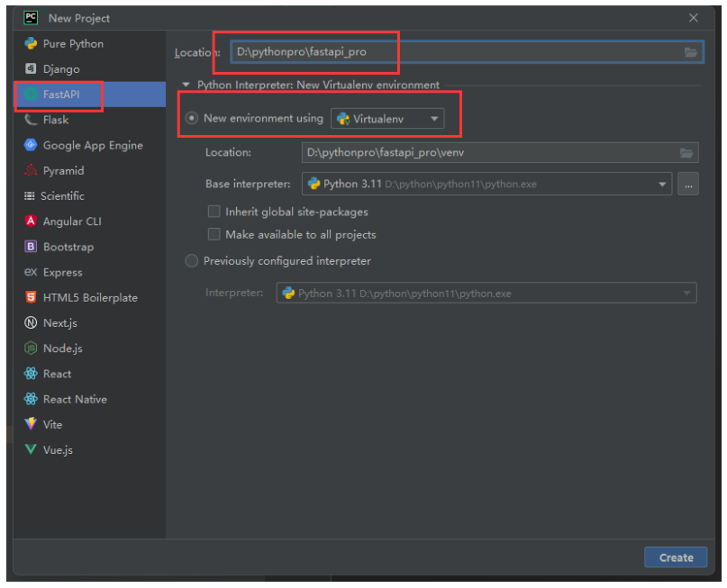Screen dimensions: 727x588
Task: Select Pure Python project type
Action: click(89, 43)
